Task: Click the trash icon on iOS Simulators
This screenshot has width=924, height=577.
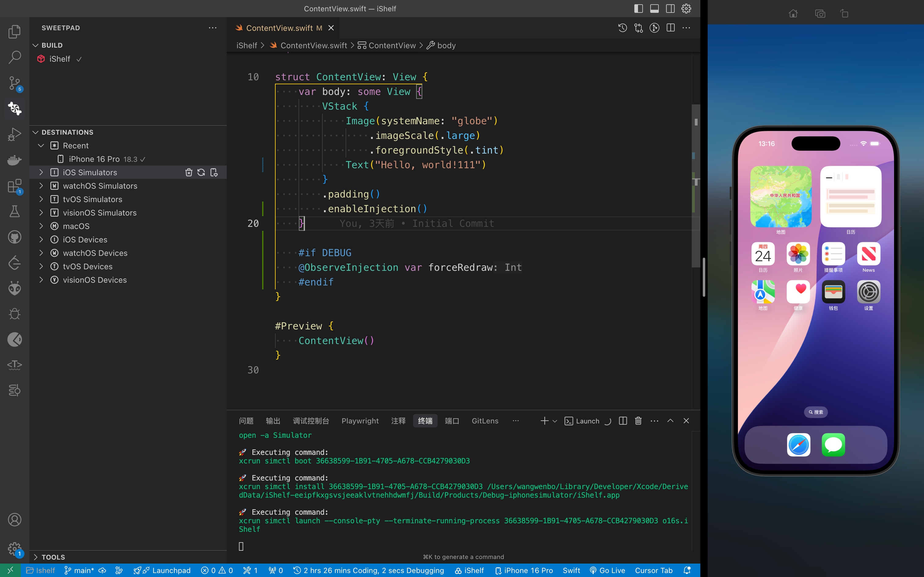Action: [189, 172]
